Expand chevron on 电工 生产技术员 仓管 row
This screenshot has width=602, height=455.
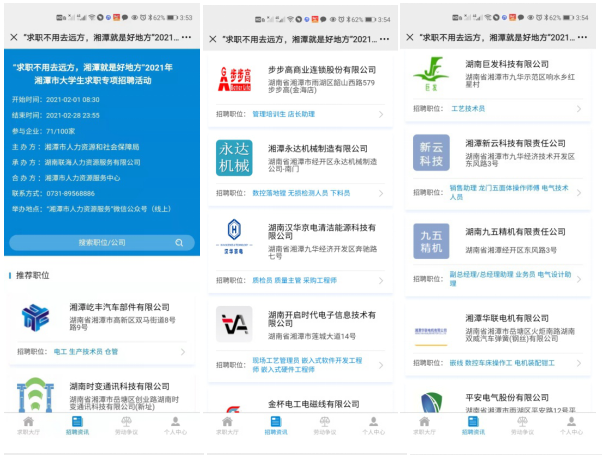click(183, 352)
